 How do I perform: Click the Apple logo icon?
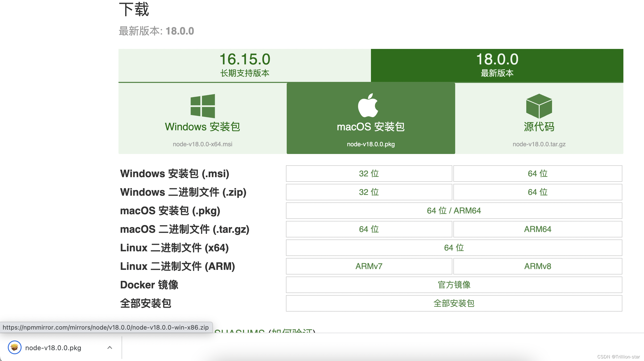pos(368,105)
